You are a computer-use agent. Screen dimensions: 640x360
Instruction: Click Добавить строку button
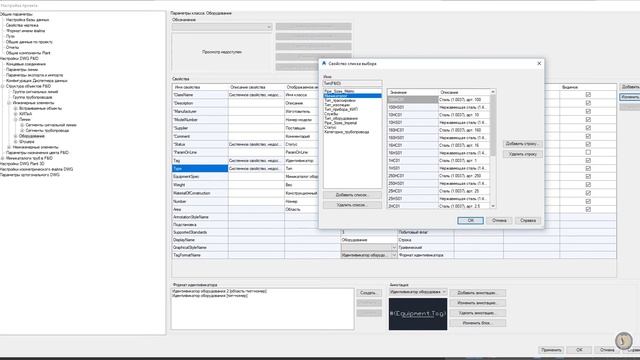[x=522, y=144]
